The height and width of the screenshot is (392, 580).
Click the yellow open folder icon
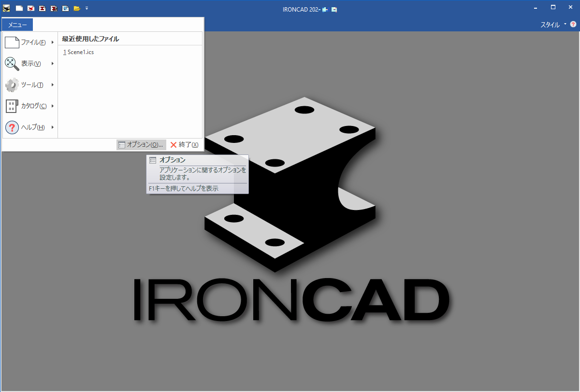pos(76,8)
